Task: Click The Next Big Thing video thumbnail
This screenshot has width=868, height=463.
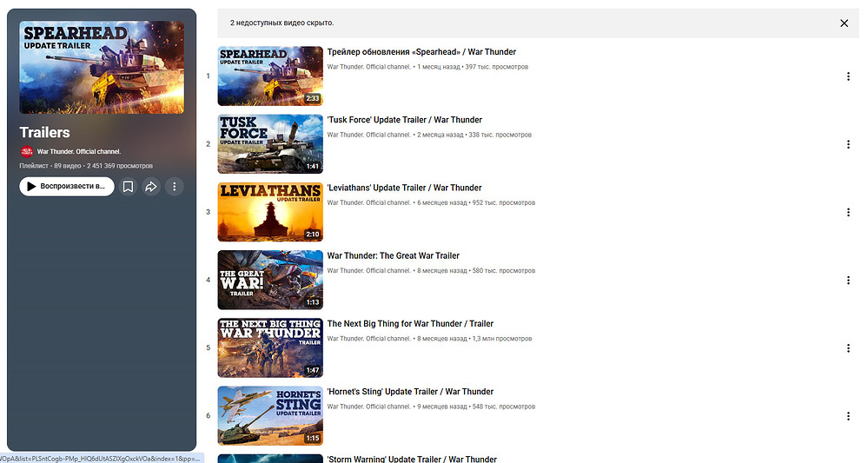Action: click(270, 347)
